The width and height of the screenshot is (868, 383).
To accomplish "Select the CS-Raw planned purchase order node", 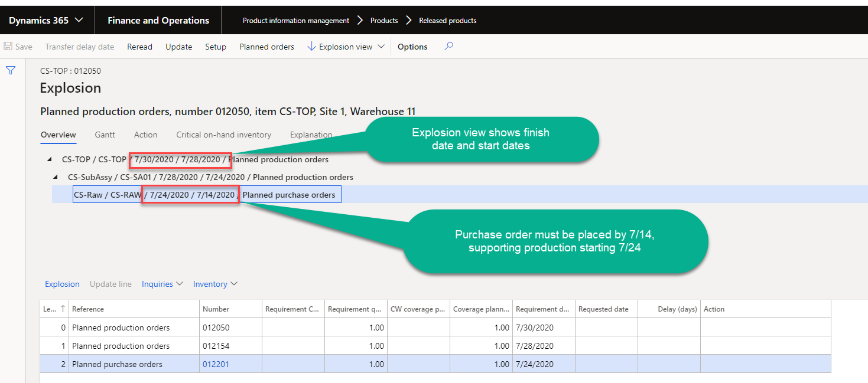I will point(207,195).
